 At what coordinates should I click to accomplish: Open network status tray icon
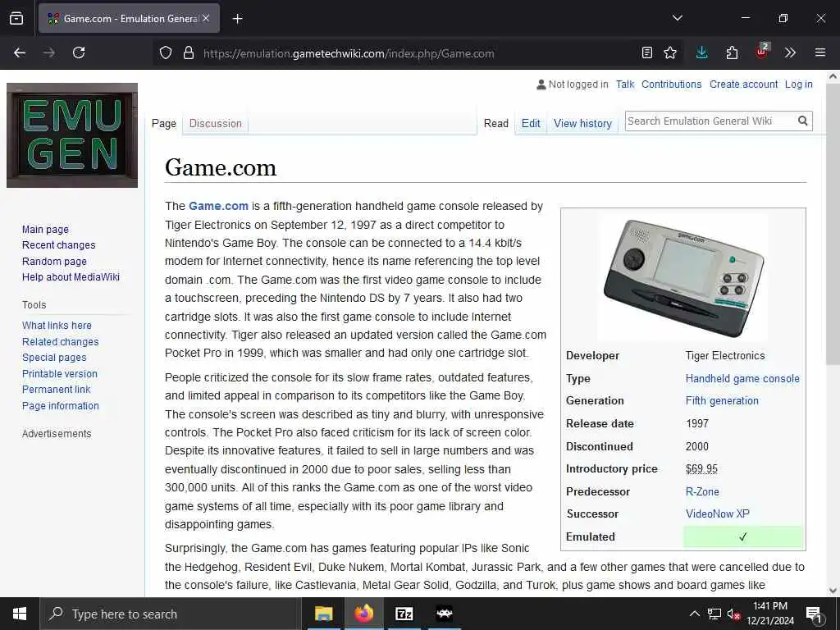[x=714, y=614]
